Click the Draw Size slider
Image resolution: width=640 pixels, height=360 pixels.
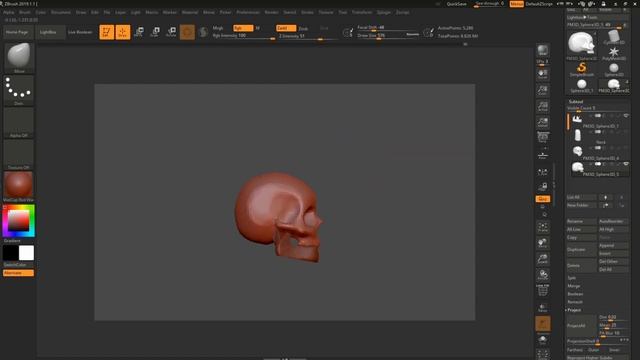[388, 36]
